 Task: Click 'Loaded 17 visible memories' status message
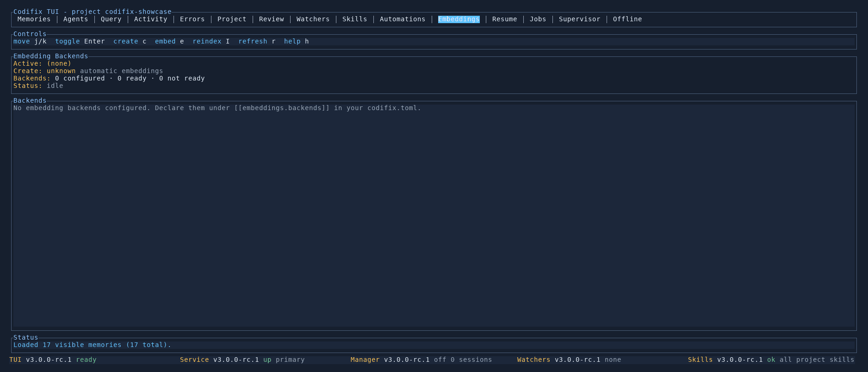tap(93, 345)
